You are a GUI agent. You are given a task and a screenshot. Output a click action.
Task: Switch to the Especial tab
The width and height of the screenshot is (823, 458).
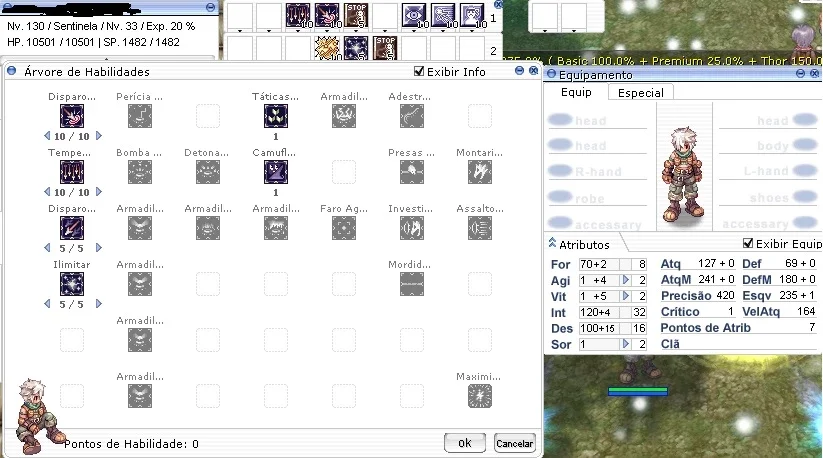(x=641, y=93)
